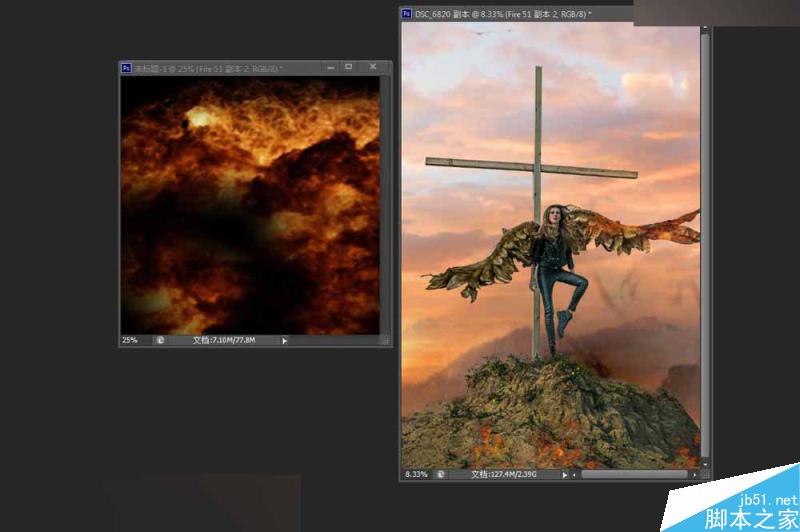Click the vertical scrollbar of the DSC_6820 window

tap(705, 245)
